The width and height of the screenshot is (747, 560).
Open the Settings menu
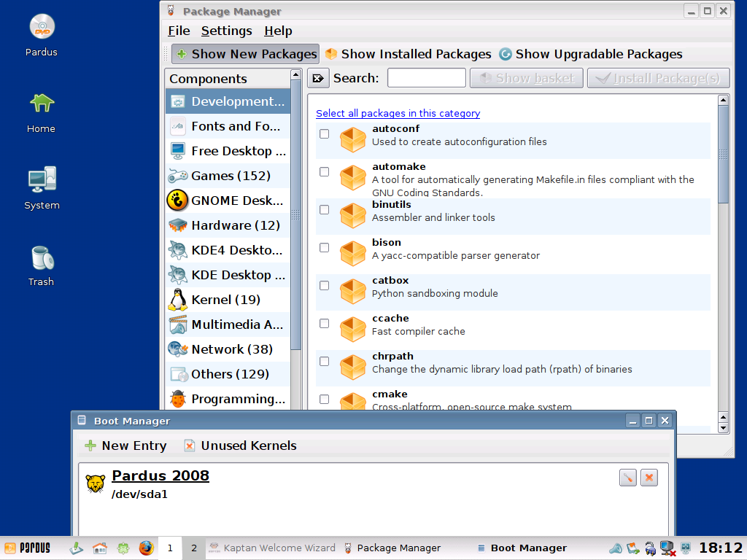[227, 31]
